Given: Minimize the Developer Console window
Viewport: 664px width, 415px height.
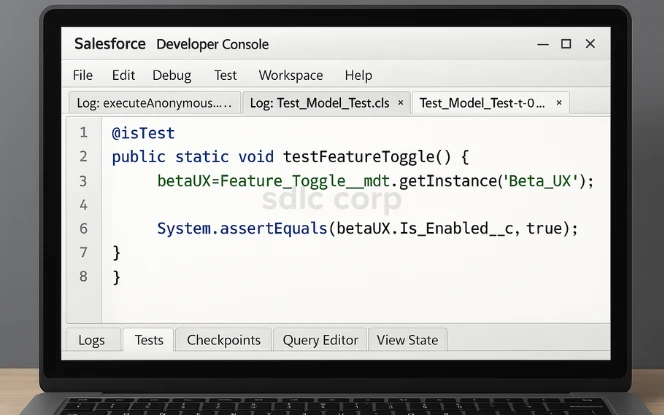Looking at the screenshot, I should tap(543, 44).
